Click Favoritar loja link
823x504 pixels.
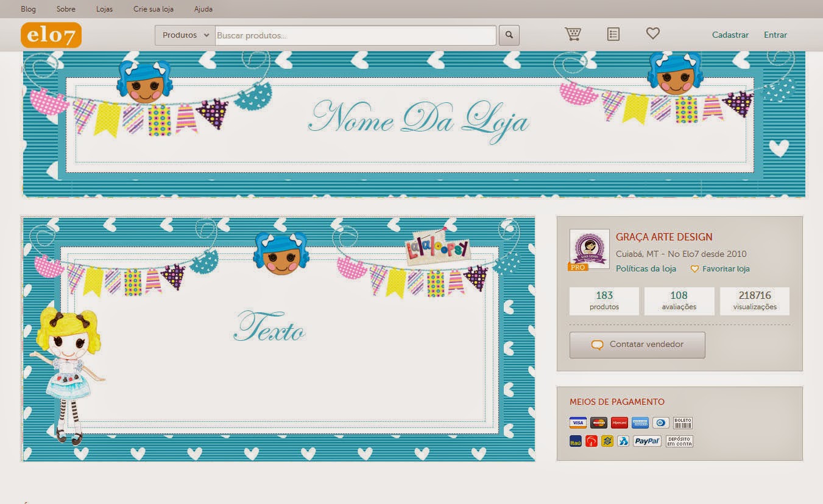(x=726, y=268)
